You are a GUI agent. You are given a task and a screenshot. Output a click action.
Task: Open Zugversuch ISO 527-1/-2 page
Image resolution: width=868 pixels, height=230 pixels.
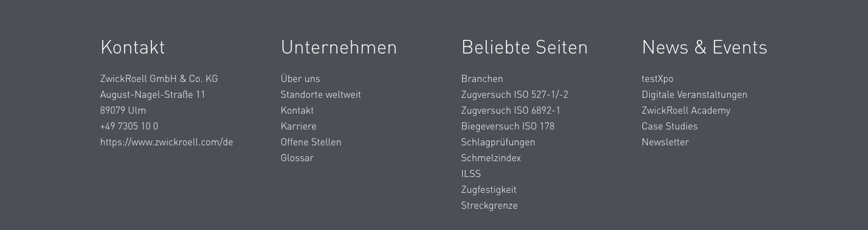click(514, 95)
